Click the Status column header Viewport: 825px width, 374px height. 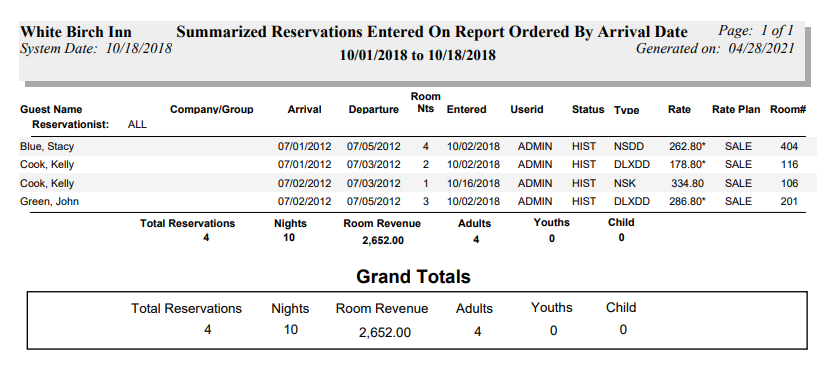pos(588,109)
